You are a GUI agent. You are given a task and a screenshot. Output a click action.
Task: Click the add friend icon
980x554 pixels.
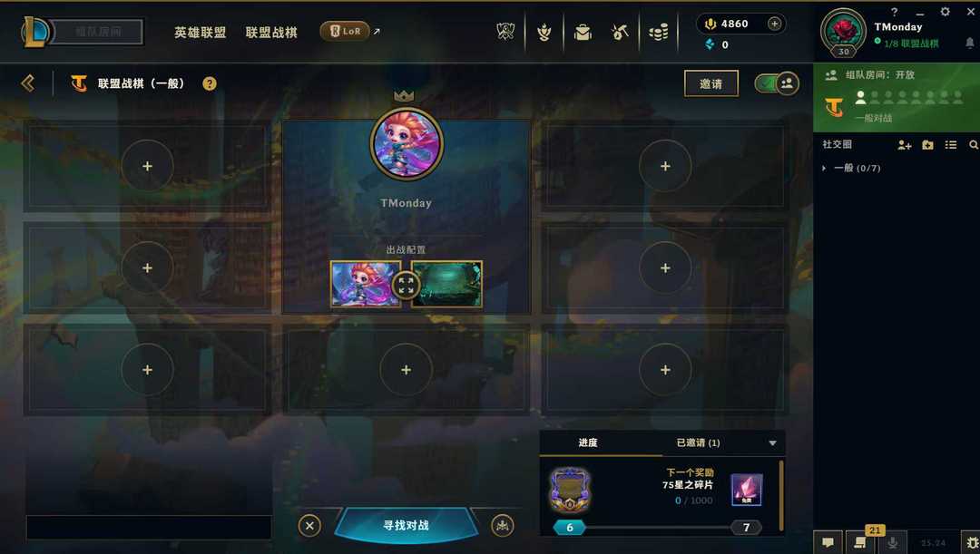[904, 145]
